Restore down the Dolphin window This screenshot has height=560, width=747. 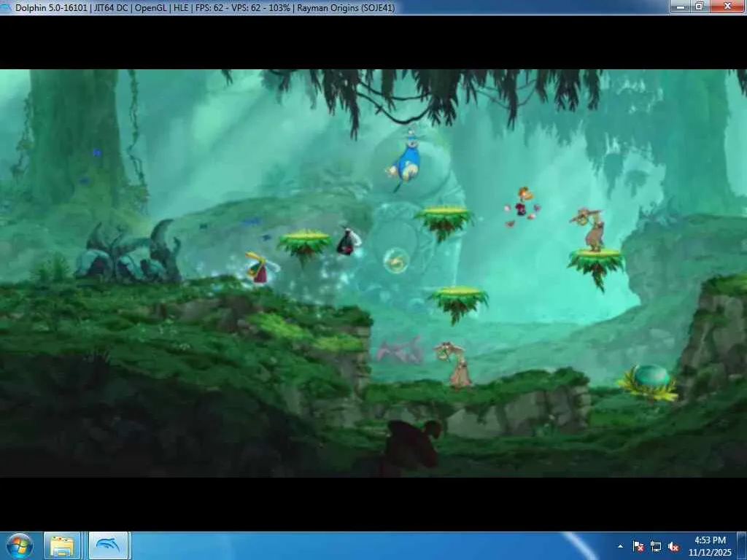pyautogui.click(x=700, y=6)
